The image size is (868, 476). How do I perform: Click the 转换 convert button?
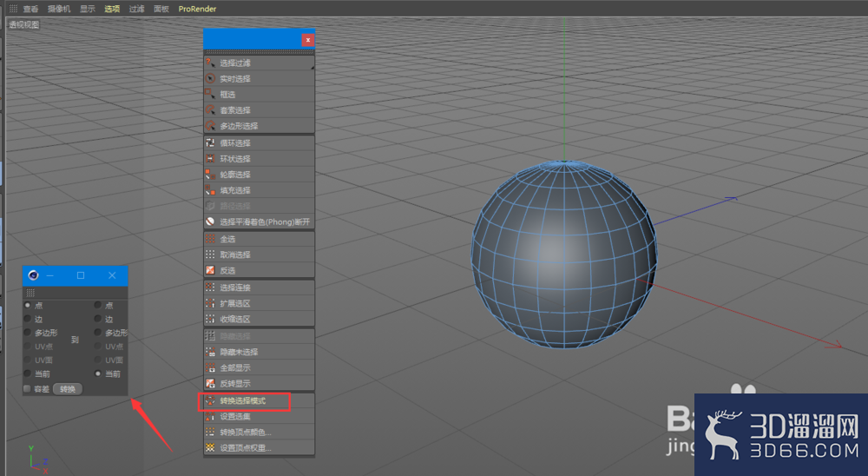point(68,389)
